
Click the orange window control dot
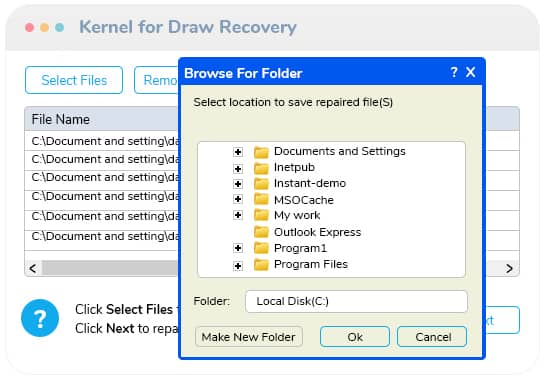pyautogui.click(x=44, y=27)
